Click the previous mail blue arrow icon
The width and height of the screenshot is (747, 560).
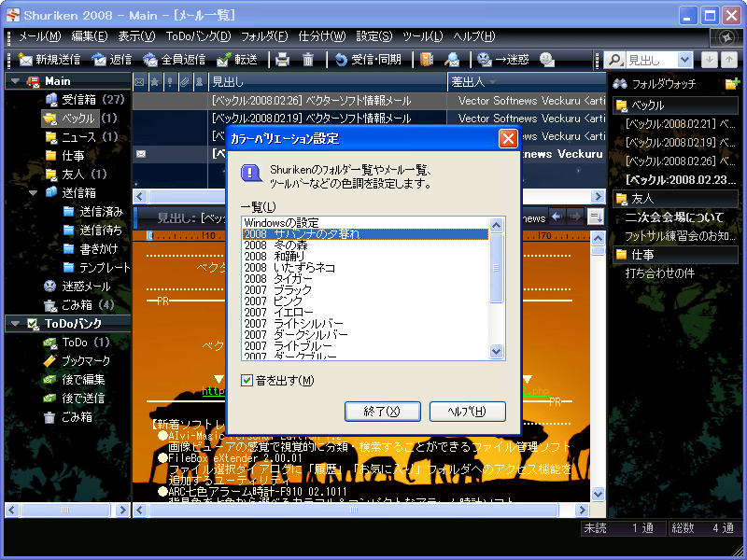(557, 217)
